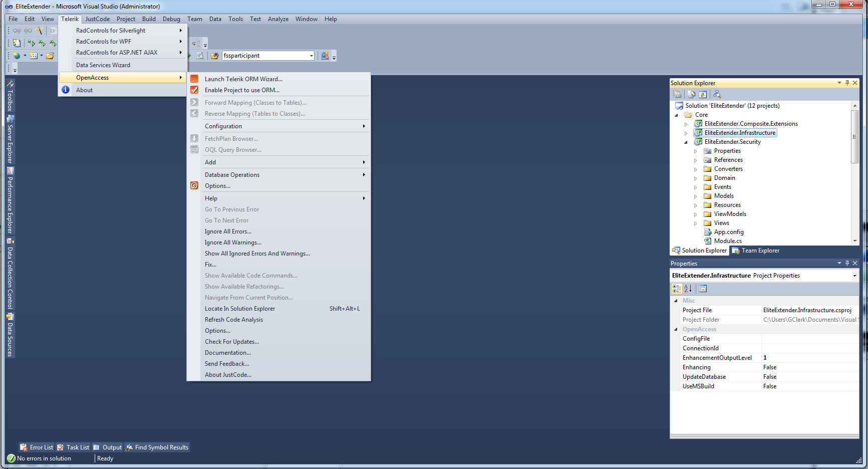Viewport: 868px width, 469px height.
Task: Open the Build menu
Action: [149, 19]
